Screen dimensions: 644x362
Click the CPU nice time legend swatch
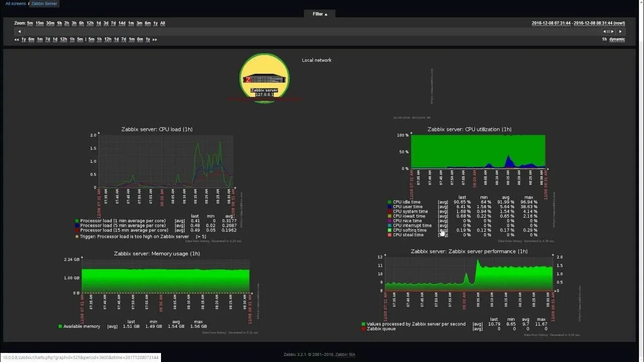coord(389,221)
